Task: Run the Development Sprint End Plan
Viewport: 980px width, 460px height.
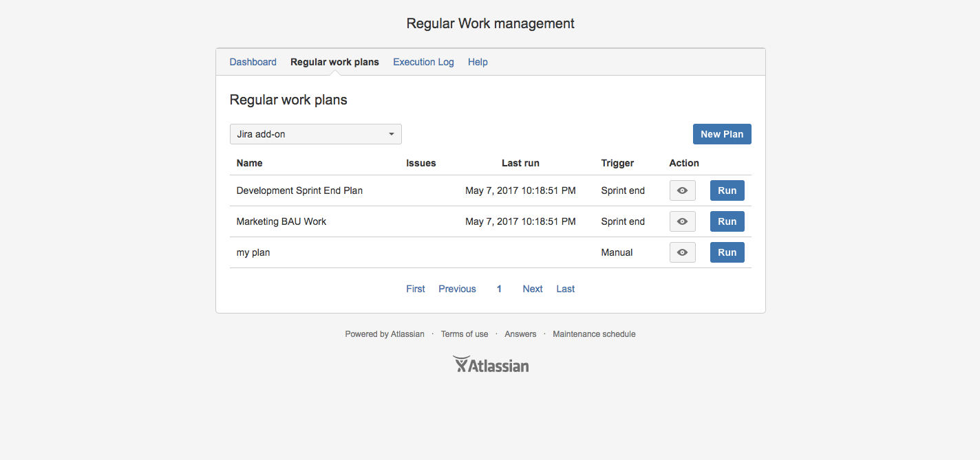Action: coord(727,190)
